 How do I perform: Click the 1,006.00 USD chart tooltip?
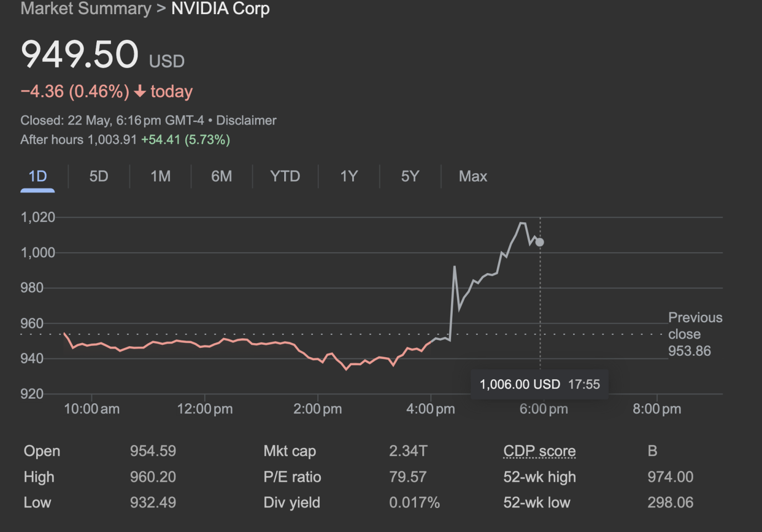point(540,384)
